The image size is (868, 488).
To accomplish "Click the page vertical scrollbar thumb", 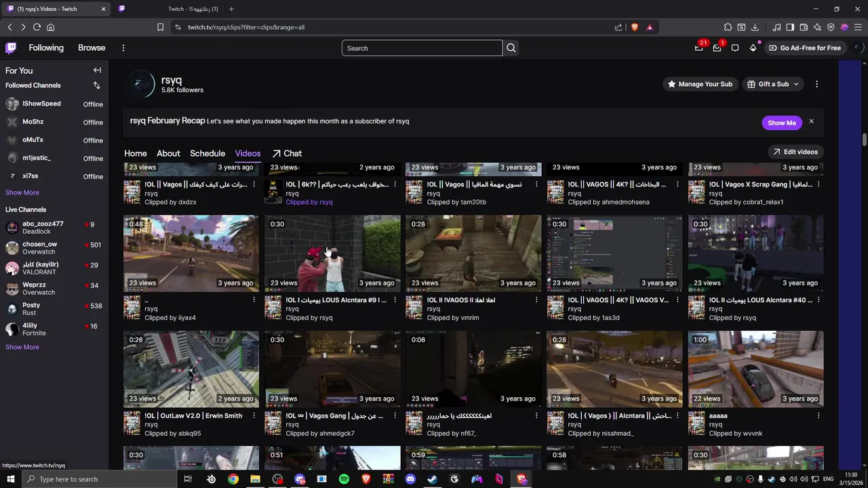I will [x=865, y=140].
